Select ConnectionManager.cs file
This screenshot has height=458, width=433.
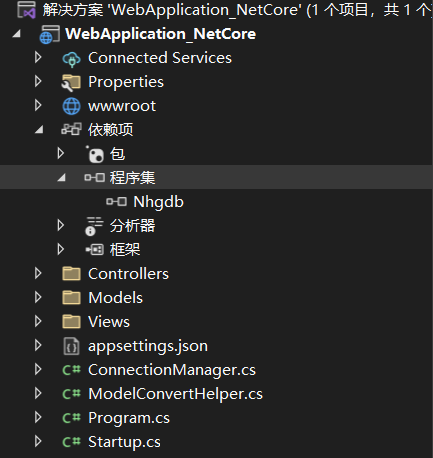pos(172,370)
